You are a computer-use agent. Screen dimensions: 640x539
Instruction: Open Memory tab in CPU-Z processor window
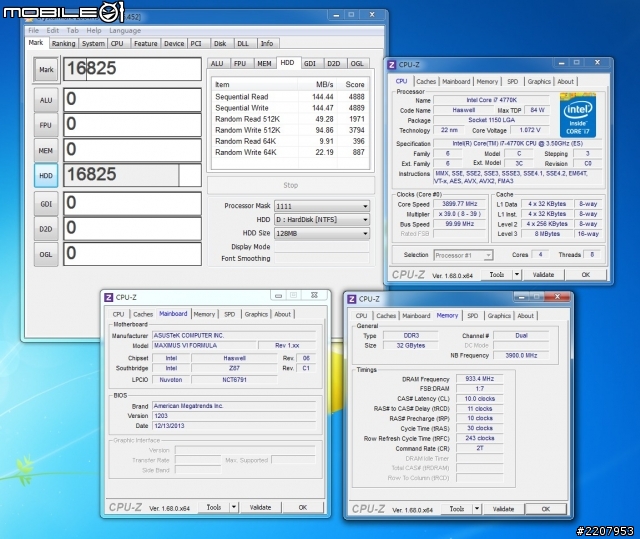tap(487, 82)
